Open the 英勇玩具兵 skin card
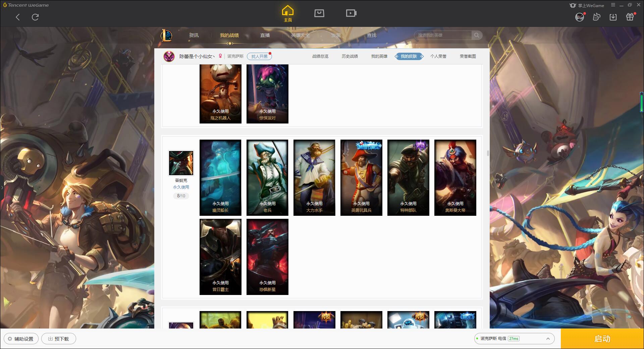 tap(361, 178)
